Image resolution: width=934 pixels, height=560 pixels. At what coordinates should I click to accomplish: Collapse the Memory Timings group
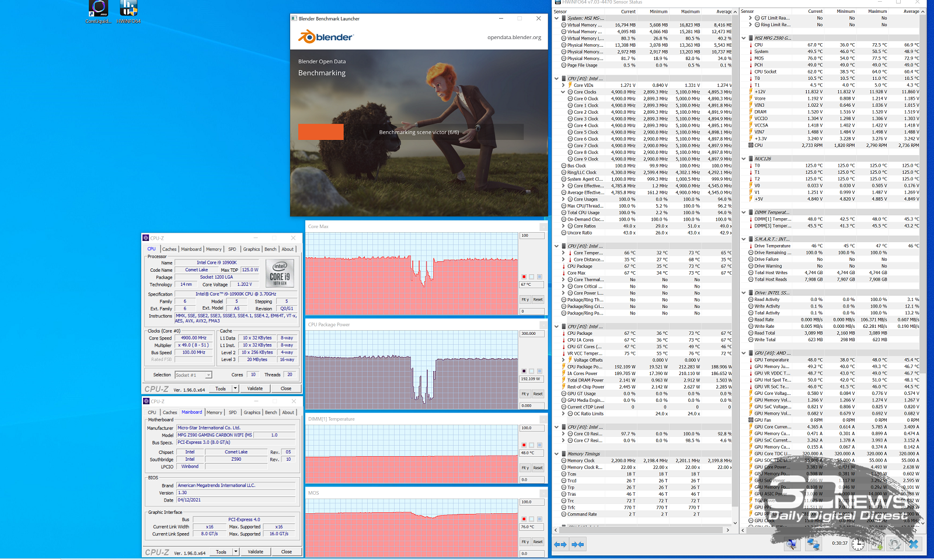click(556, 454)
